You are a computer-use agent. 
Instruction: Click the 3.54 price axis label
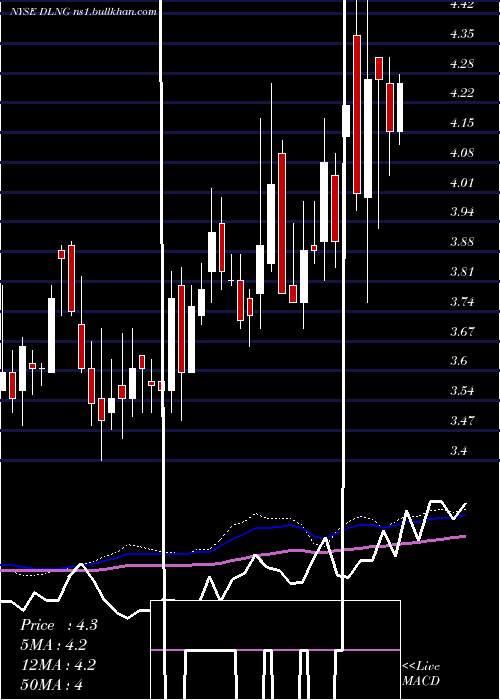pyautogui.click(x=462, y=391)
